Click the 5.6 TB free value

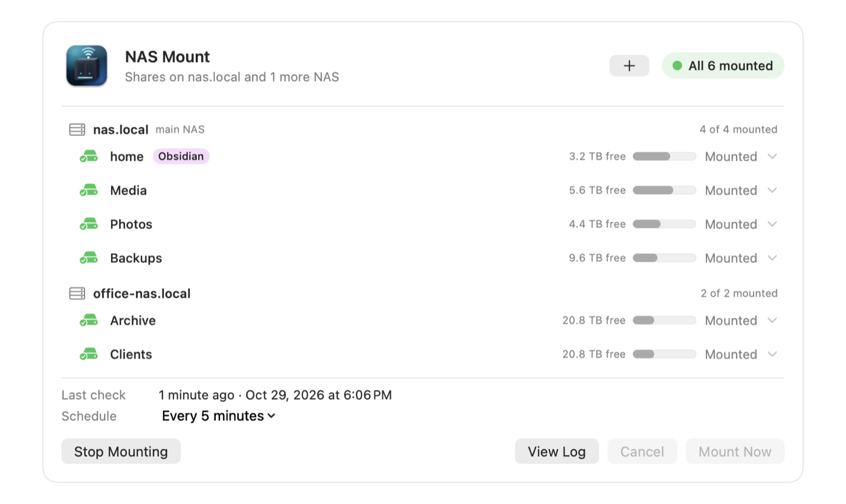597,190
